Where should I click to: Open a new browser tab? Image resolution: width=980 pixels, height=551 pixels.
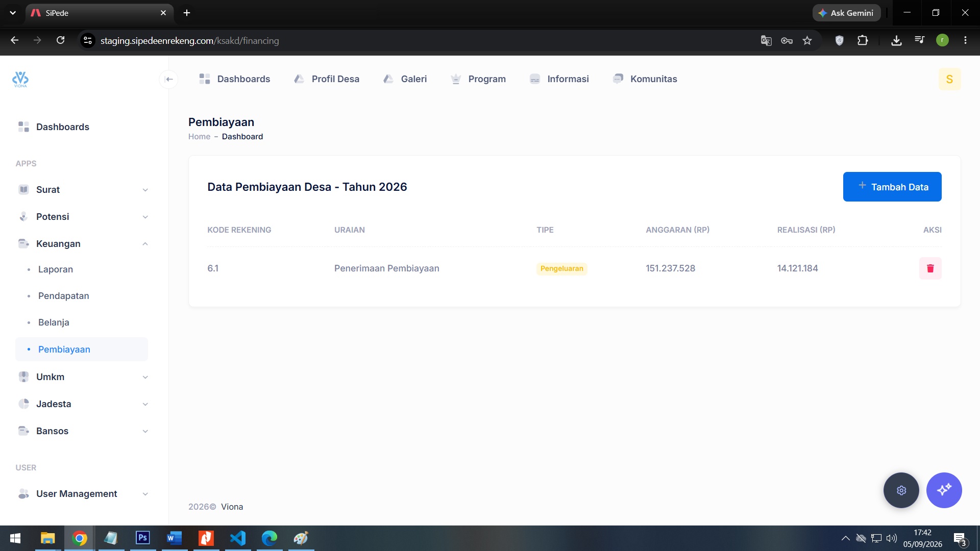[187, 13]
